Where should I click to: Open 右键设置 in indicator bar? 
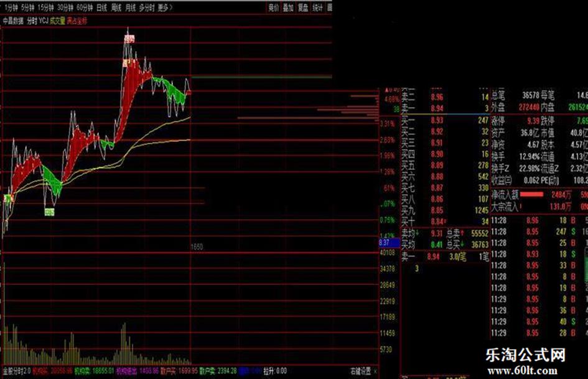tap(360, 371)
